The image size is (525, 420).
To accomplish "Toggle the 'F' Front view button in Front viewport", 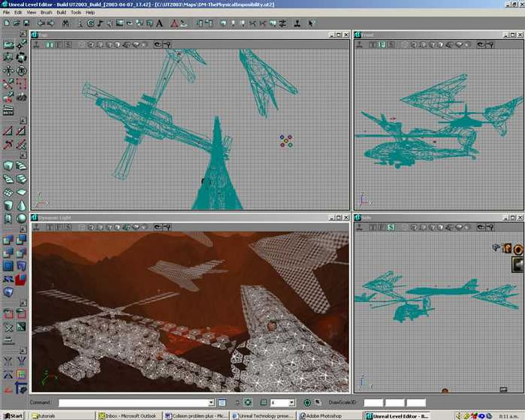I will (382, 44).
